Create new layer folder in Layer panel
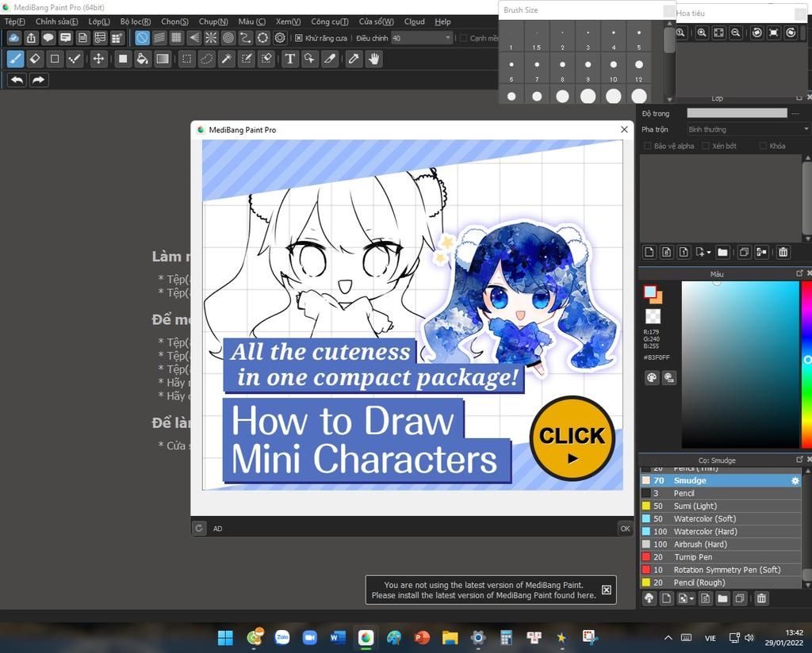The height and width of the screenshot is (653, 812). (722, 253)
